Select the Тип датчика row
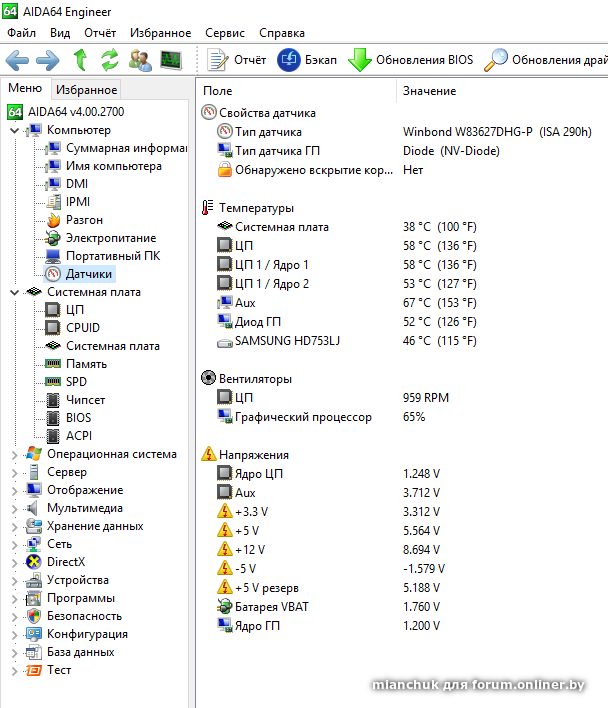Screen dimensions: 608x708 pyautogui.click(x=404, y=132)
